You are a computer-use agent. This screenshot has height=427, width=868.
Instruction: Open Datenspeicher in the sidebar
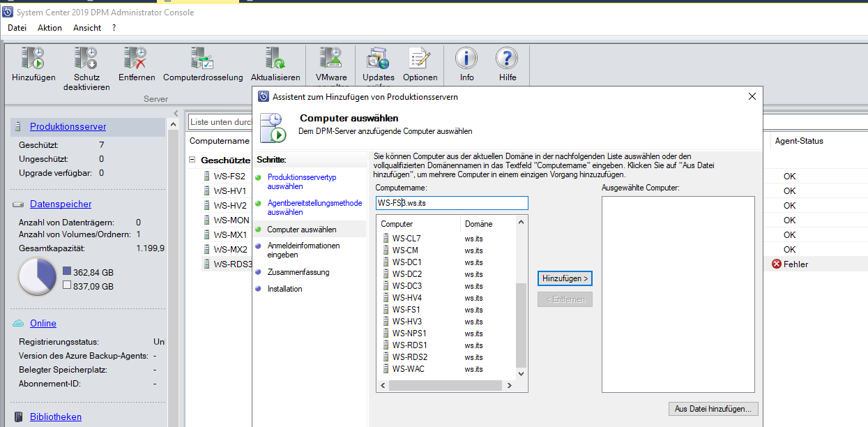pos(61,204)
